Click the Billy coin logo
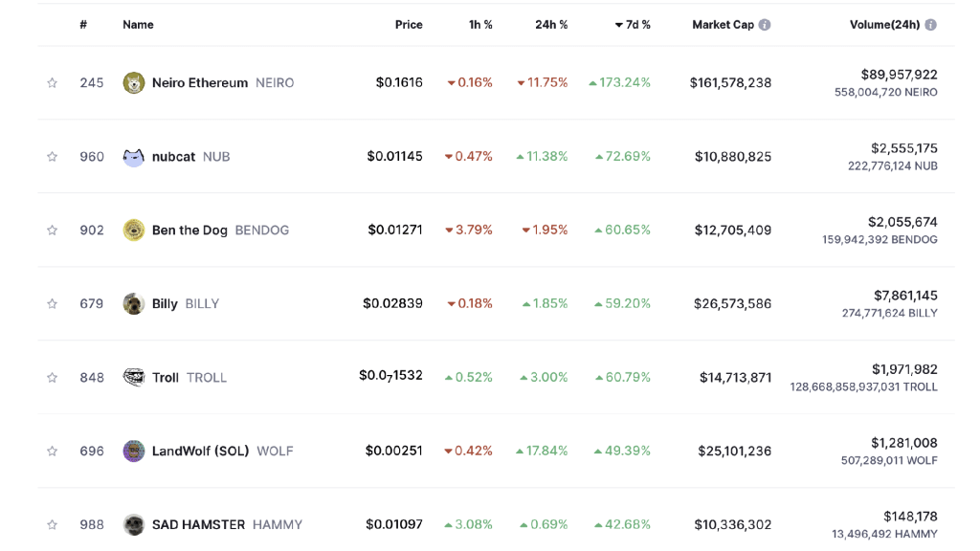Image resolution: width=980 pixels, height=551 pixels. (134, 304)
